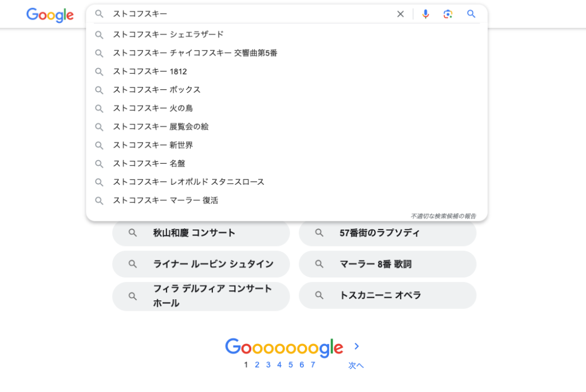
Task: Report inappropriate predictions link
Action: pyautogui.click(x=443, y=216)
